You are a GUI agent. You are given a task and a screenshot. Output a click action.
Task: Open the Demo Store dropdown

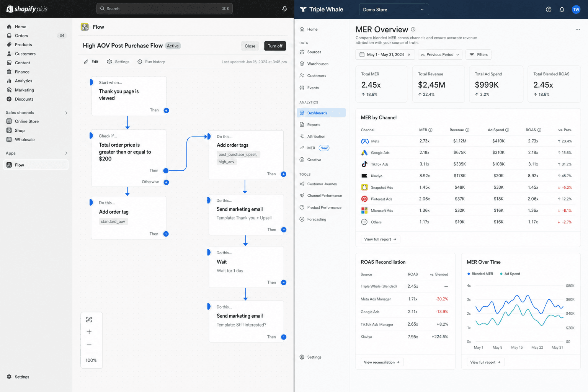click(394, 10)
